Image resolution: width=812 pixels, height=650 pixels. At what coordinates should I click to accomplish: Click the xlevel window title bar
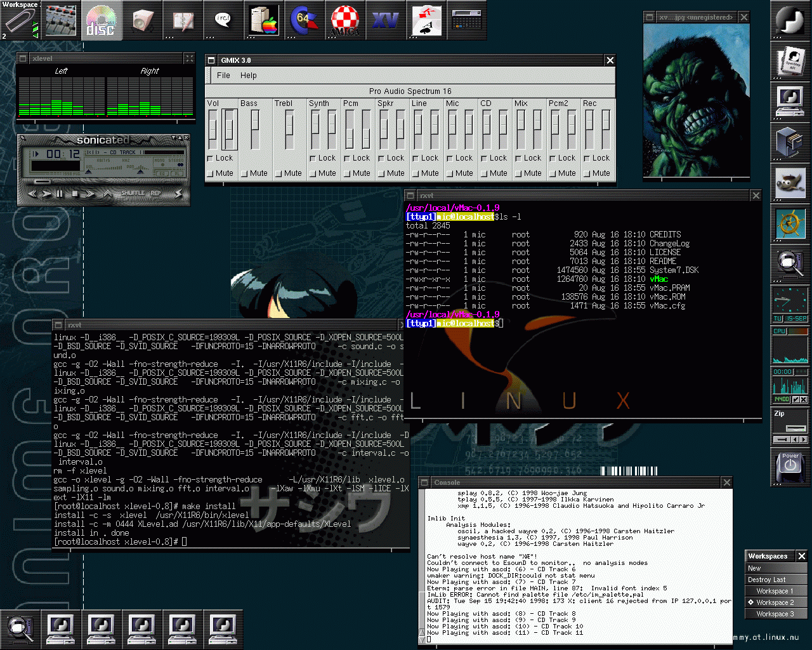point(106,58)
